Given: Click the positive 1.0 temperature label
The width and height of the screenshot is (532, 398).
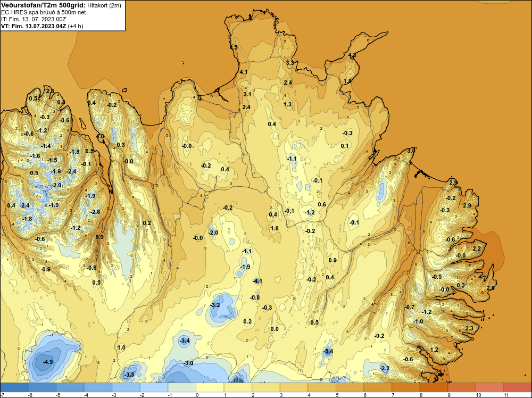Looking at the screenshot, I should 121,347.
